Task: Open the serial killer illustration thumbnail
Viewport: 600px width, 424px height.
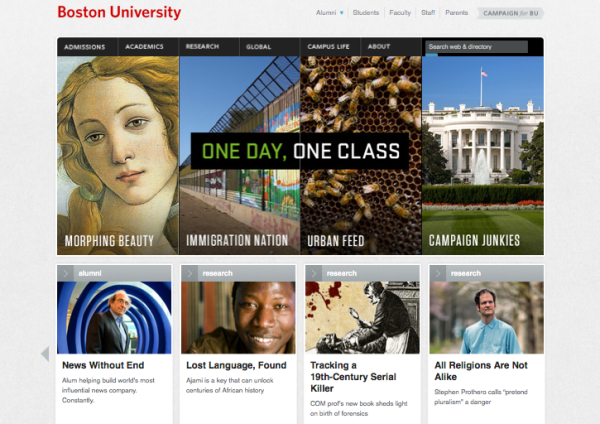Action: (362, 318)
